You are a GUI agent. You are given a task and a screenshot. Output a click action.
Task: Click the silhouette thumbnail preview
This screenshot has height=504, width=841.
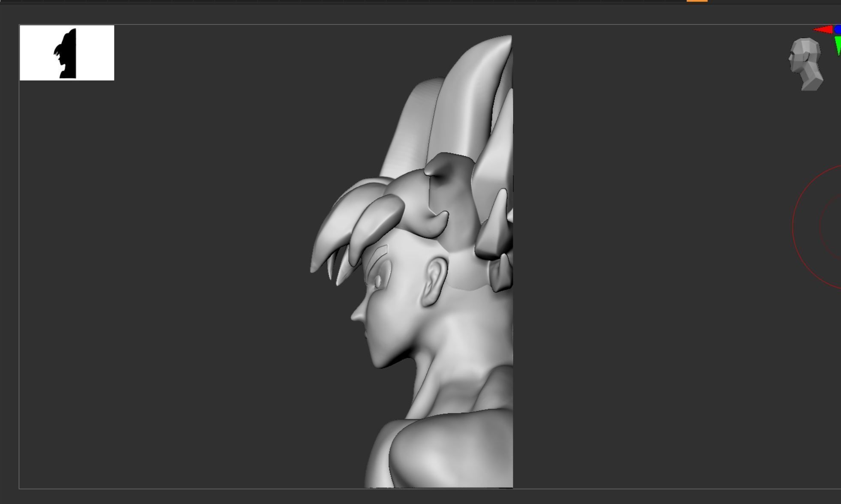click(x=67, y=53)
